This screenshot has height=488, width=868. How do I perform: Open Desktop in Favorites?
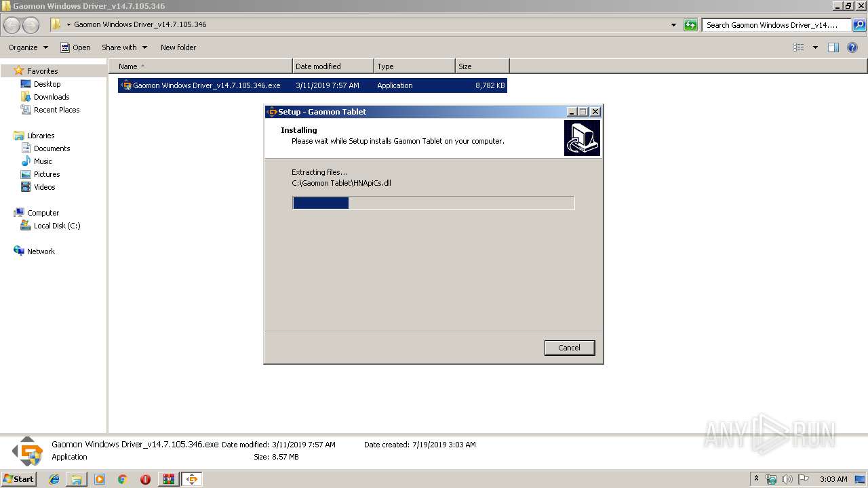(x=47, y=84)
